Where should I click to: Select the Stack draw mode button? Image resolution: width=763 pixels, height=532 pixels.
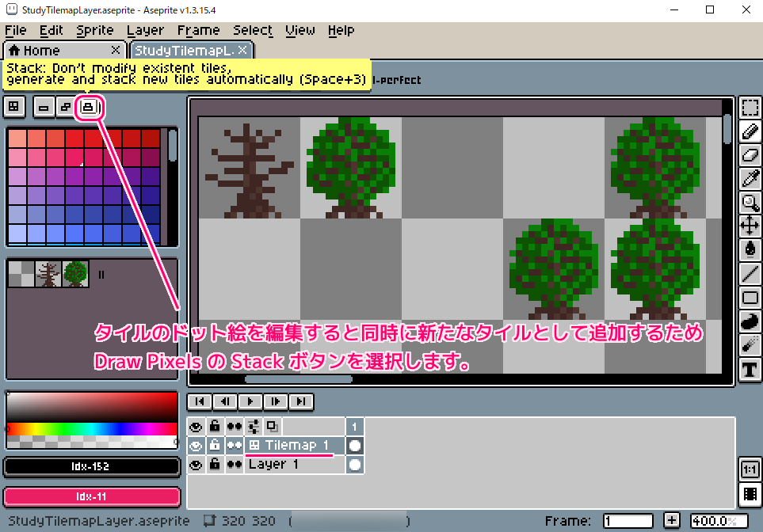click(89, 107)
